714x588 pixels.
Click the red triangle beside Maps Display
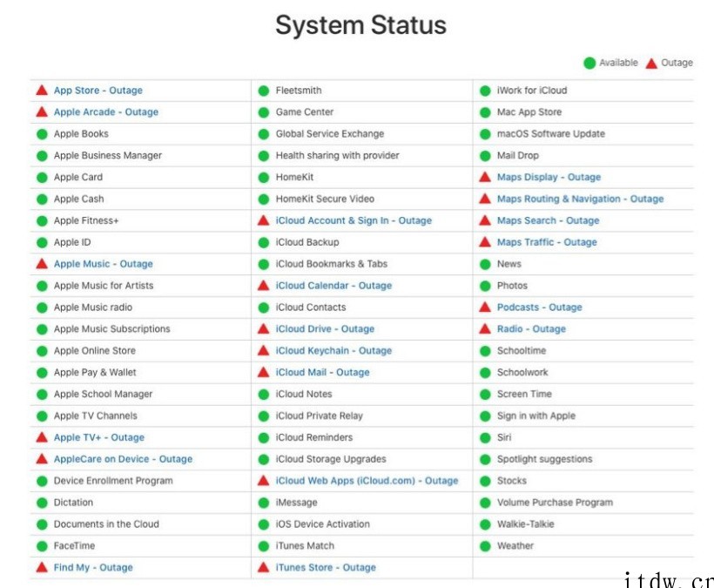tap(485, 177)
